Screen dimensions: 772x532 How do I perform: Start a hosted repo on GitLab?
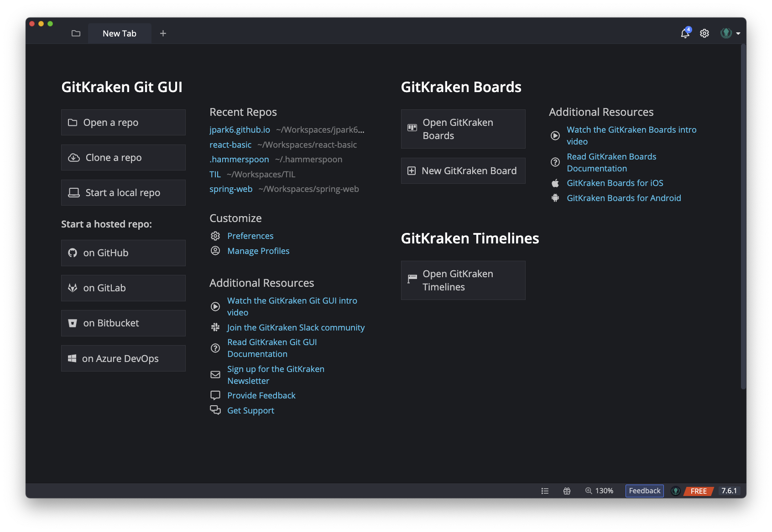pyautogui.click(x=123, y=288)
